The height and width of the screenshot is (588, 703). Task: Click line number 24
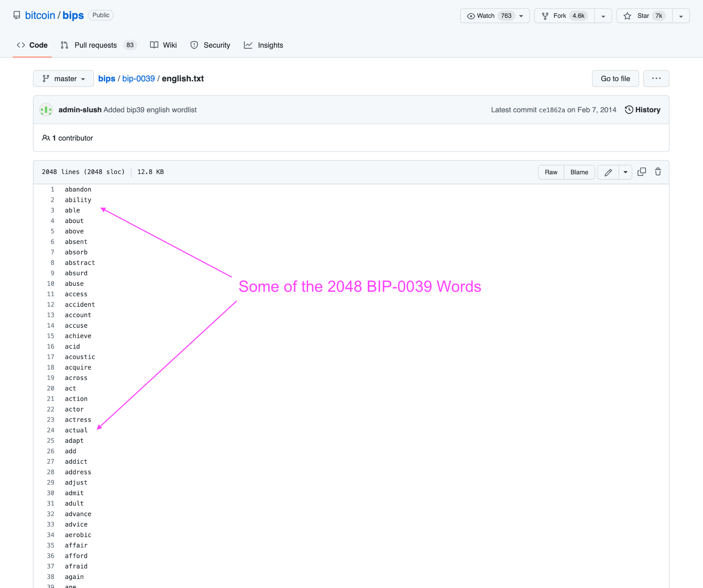pyautogui.click(x=50, y=430)
